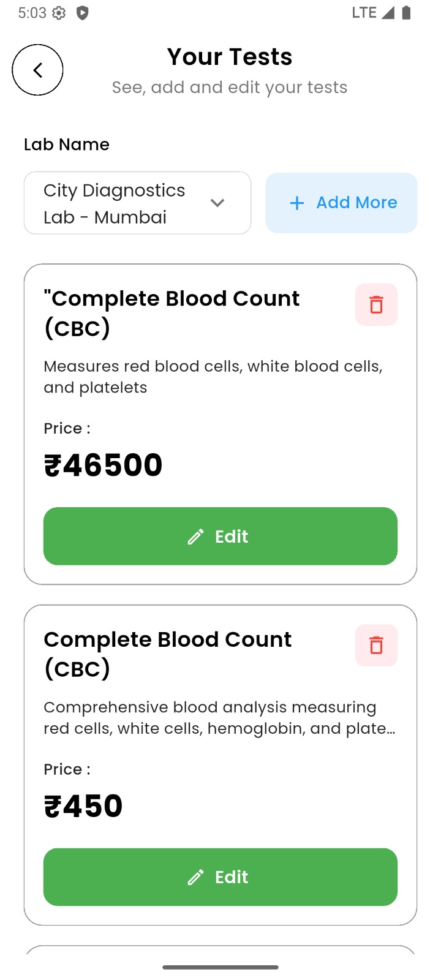Tap the shield icon in status bar

(83, 13)
